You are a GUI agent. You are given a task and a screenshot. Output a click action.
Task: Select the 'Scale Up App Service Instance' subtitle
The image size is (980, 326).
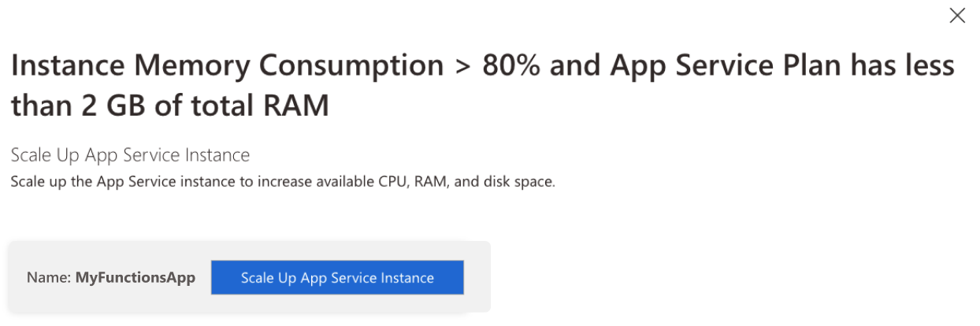[130, 155]
